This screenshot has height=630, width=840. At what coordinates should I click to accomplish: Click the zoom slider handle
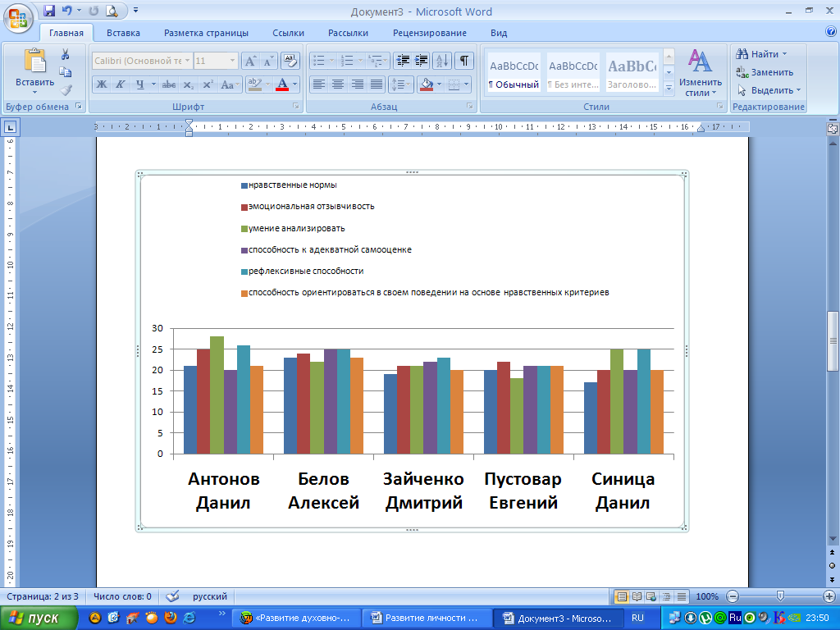pyautogui.click(x=781, y=596)
